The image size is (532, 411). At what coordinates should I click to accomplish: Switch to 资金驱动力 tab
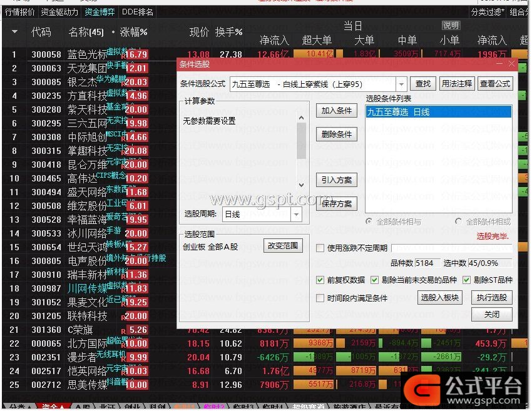click(59, 13)
